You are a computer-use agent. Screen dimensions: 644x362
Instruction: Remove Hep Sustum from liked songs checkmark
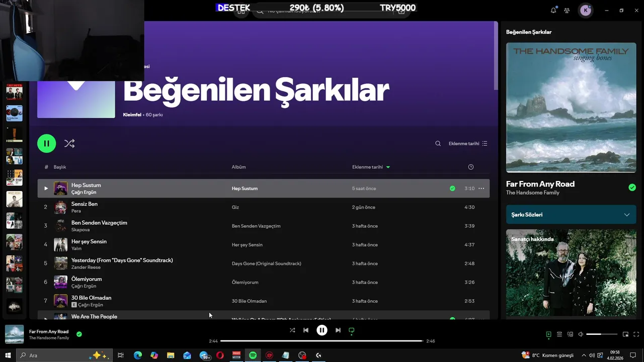(452, 188)
